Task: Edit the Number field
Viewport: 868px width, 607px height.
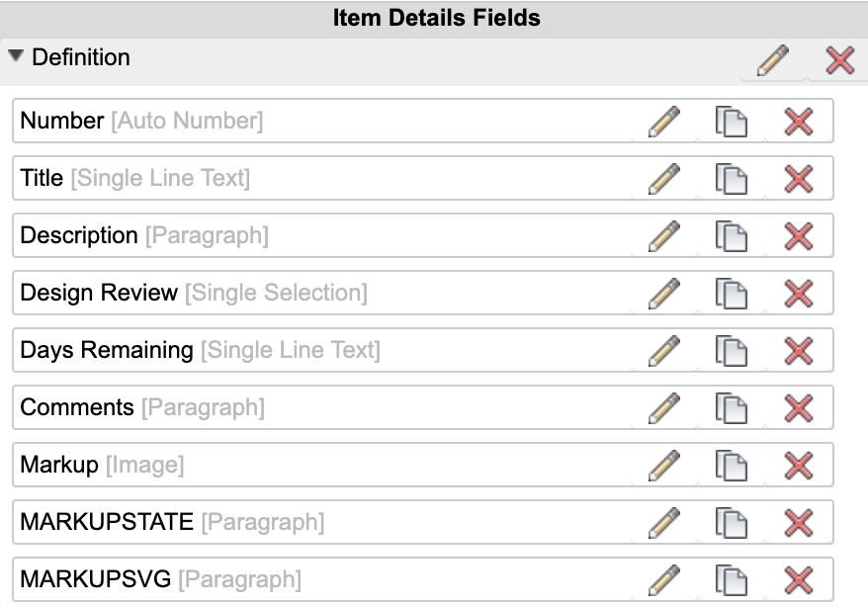Action: (664, 122)
